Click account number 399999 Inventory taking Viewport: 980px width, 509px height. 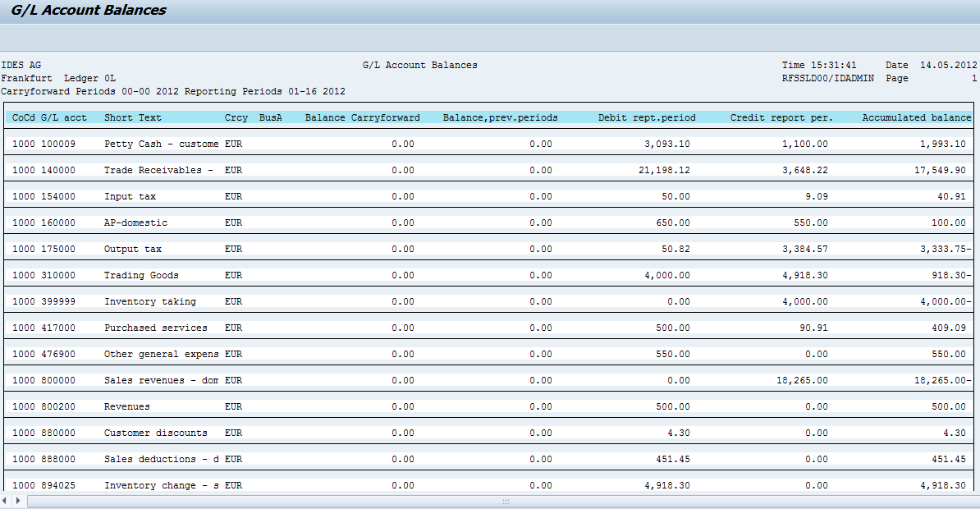pyautogui.click(x=57, y=301)
